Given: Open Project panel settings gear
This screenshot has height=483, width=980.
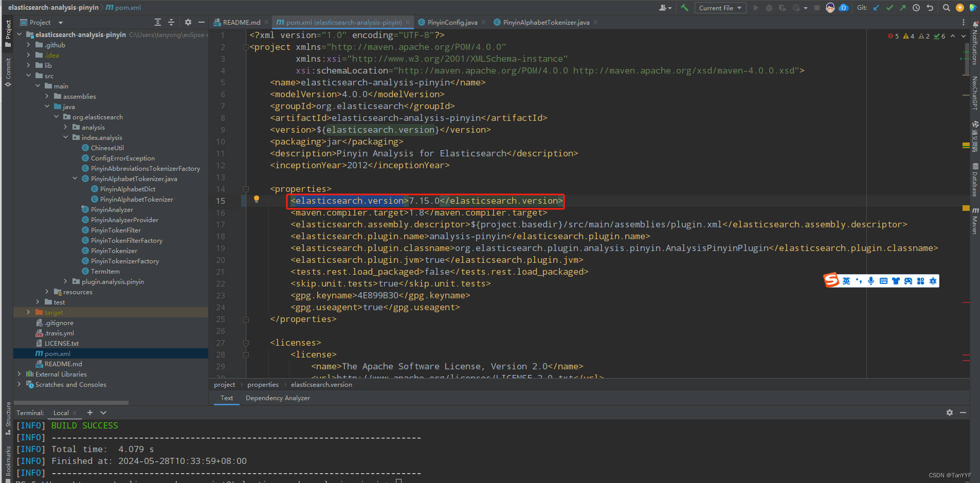Looking at the screenshot, I should pos(188,22).
